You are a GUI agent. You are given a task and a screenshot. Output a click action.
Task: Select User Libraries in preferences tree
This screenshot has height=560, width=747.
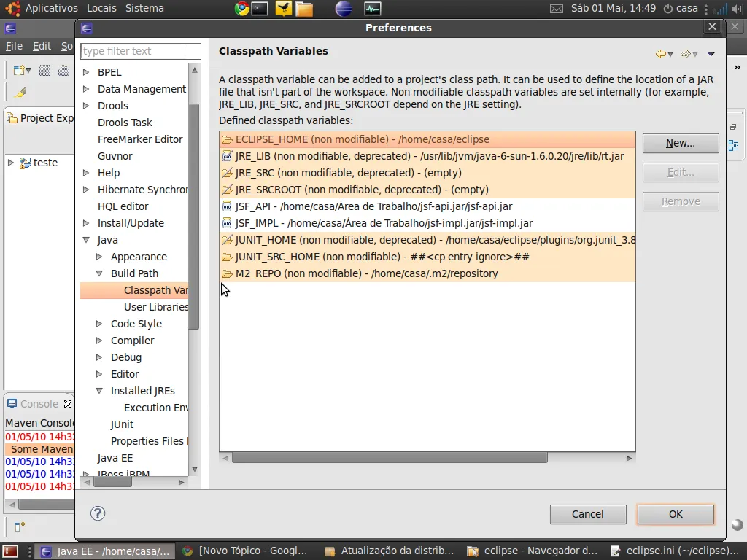point(156,307)
